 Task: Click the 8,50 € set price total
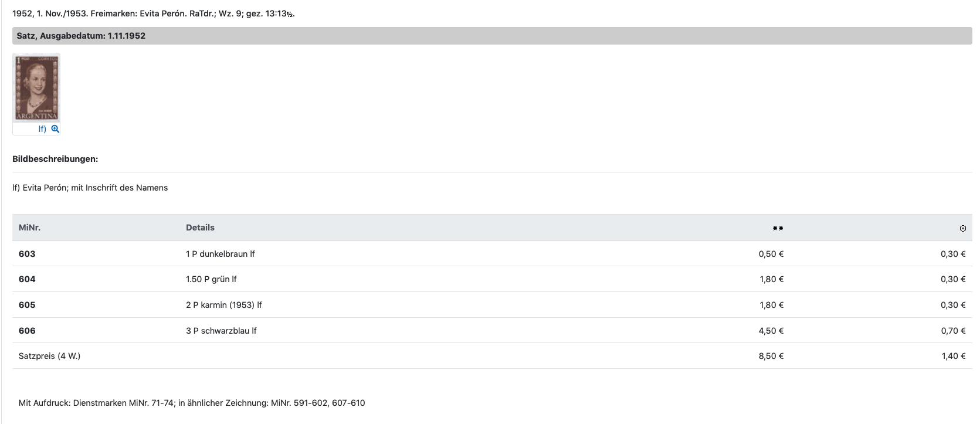click(x=771, y=356)
